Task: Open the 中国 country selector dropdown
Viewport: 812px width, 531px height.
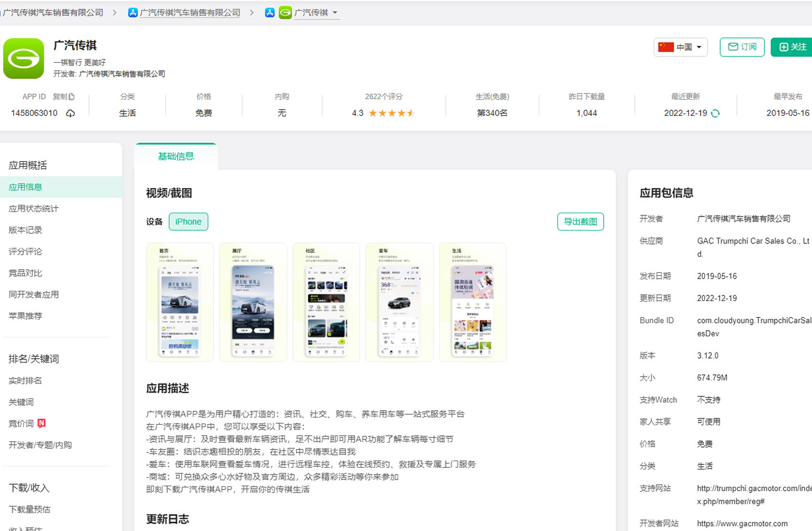Action: coord(680,47)
